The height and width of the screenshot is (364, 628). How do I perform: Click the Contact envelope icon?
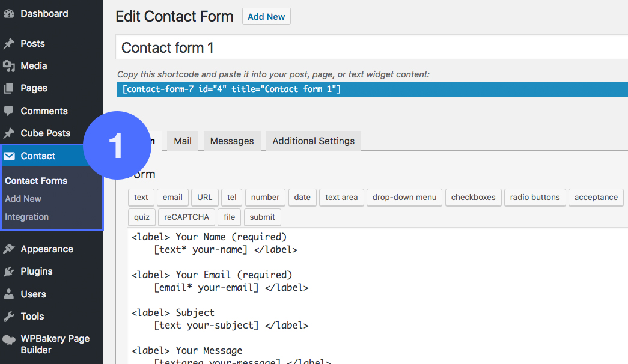pos(9,156)
